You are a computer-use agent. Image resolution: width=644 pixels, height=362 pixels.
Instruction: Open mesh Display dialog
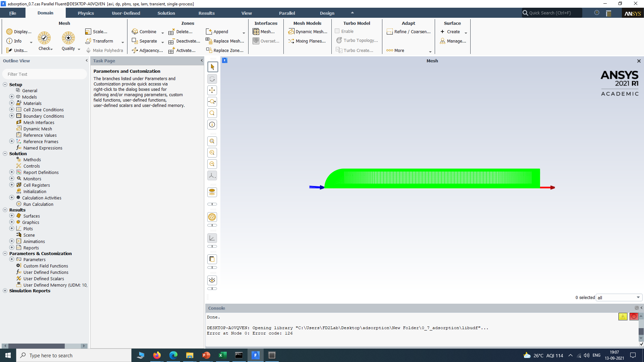(19, 32)
